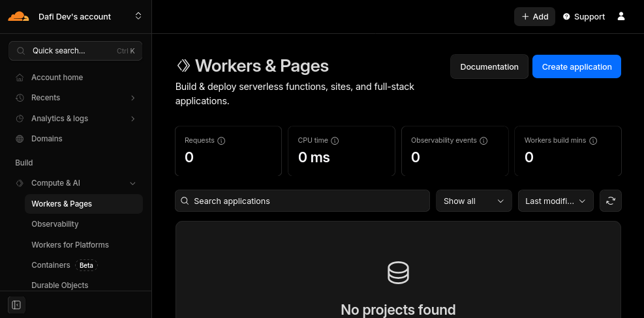Click the "No projects found" text
This screenshot has height=318, width=644.
coord(398,310)
